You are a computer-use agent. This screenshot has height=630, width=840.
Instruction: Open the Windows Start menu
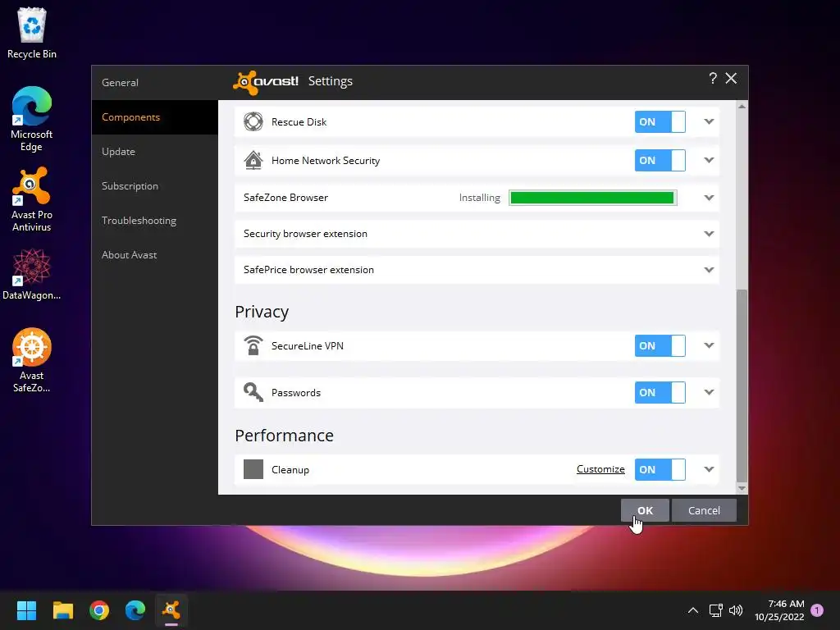[x=26, y=610]
